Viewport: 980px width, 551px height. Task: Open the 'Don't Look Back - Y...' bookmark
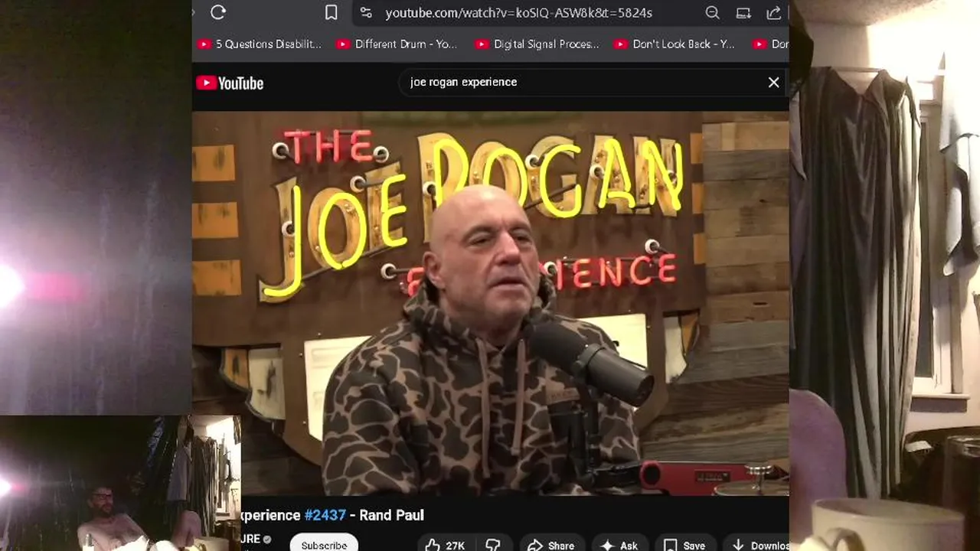coord(675,44)
